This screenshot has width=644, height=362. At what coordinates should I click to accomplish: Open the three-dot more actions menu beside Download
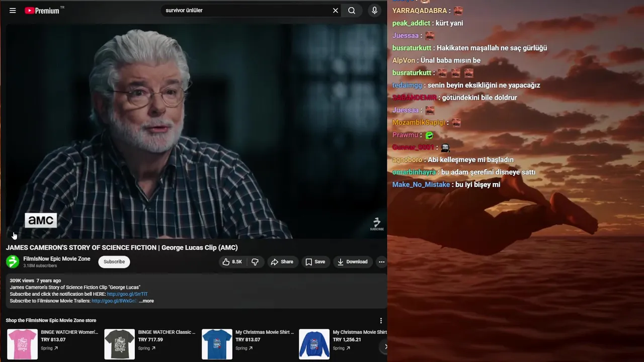(x=381, y=262)
